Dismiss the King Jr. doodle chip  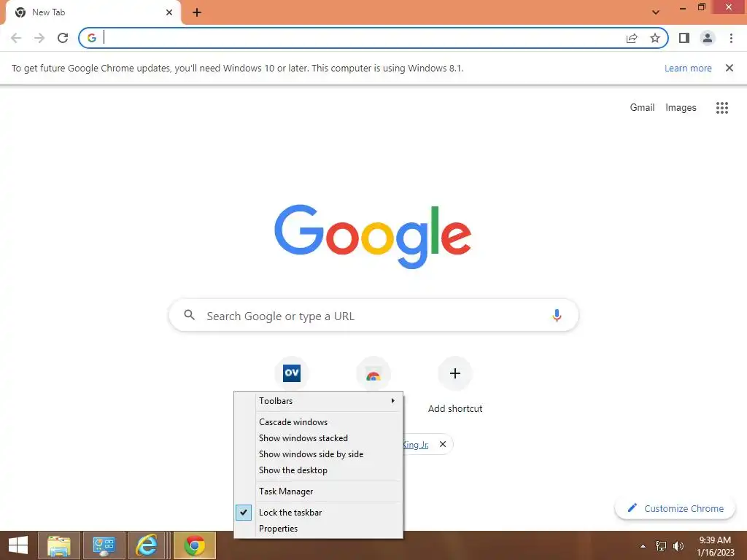(x=443, y=444)
